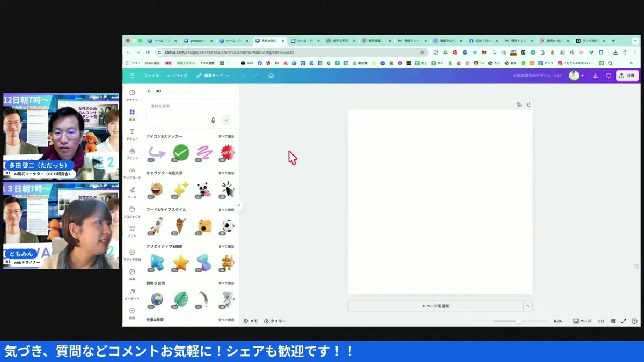Switch to the リンク決済 browser tab

click(x=590, y=41)
